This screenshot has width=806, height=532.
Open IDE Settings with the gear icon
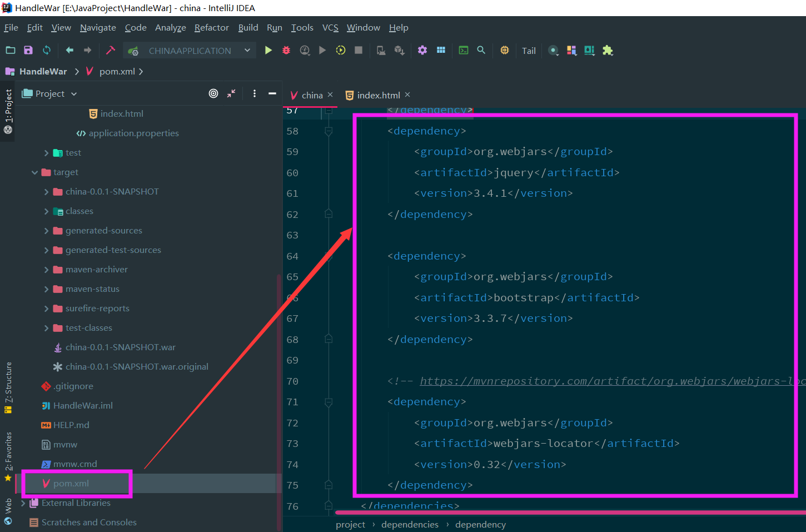click(422, 50)
